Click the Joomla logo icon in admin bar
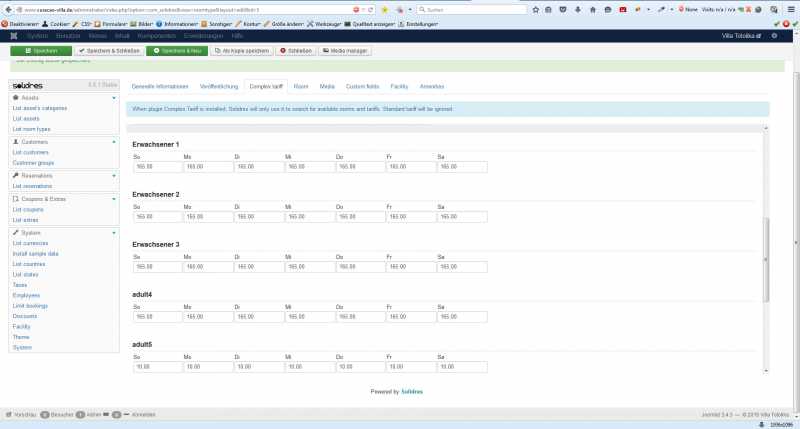 13,35
